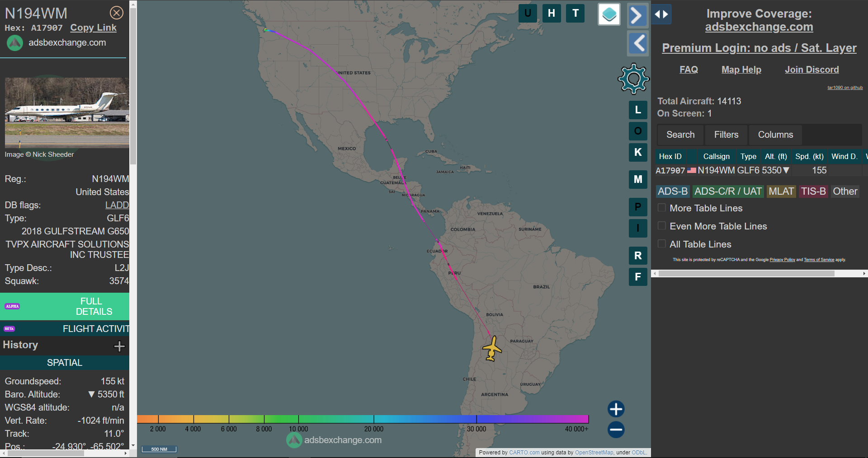Toggle the TIS-B source filter

click(x=813, y=192)
